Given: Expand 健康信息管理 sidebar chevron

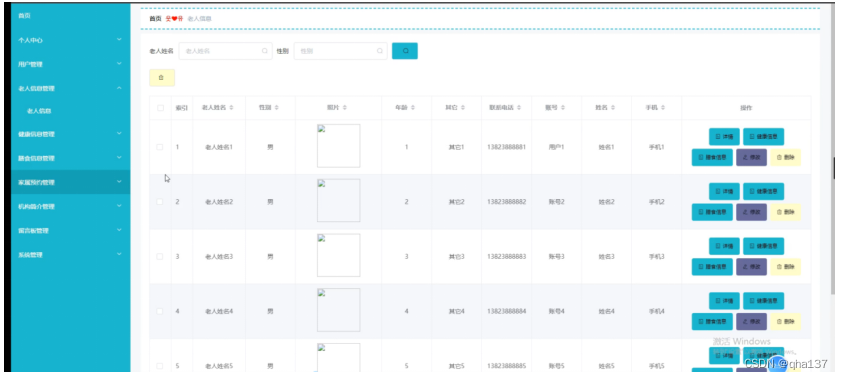Looking at the screenshot, I should point(119,134).
